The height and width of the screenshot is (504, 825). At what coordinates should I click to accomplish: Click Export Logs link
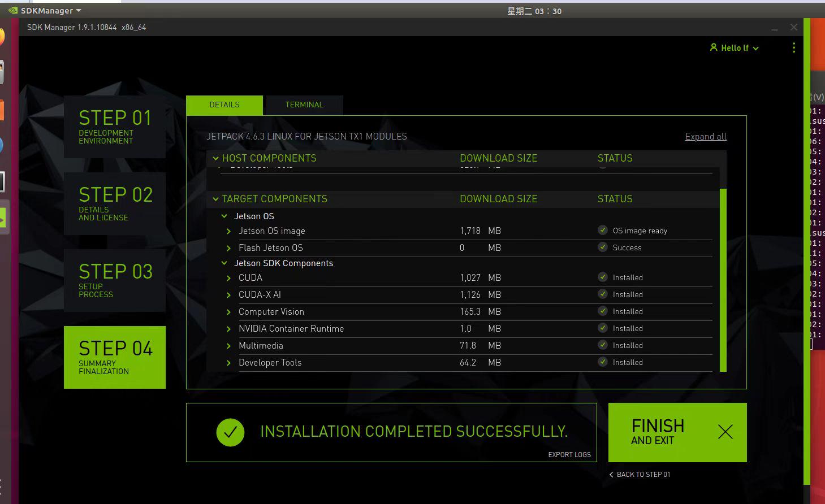(x=569, y=454)
